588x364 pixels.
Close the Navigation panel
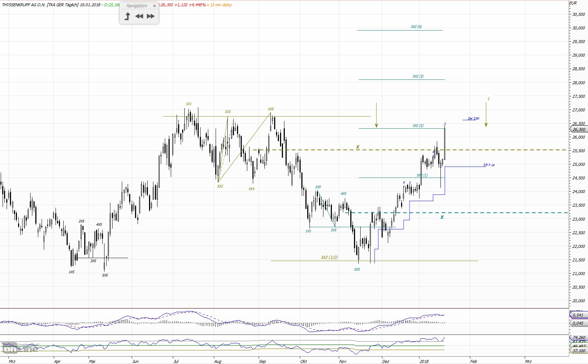155,6
